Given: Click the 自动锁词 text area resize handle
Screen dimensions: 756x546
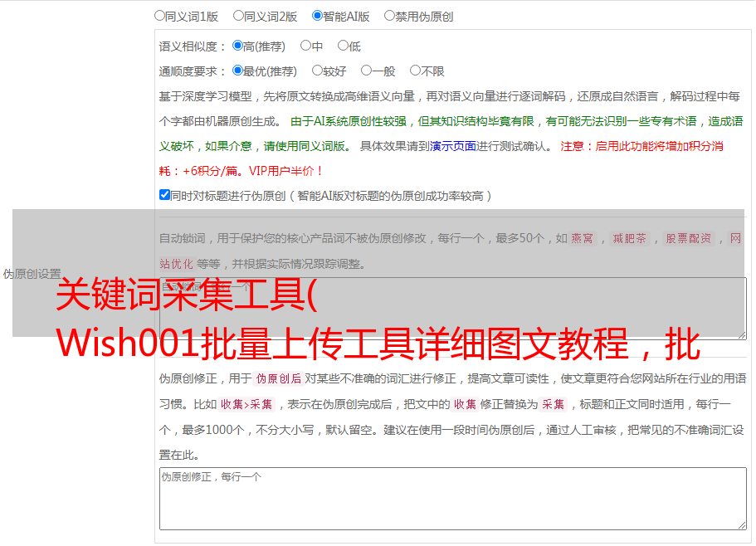Looking at the screenshot, I should pyautogui.click(x=741, y=334).
